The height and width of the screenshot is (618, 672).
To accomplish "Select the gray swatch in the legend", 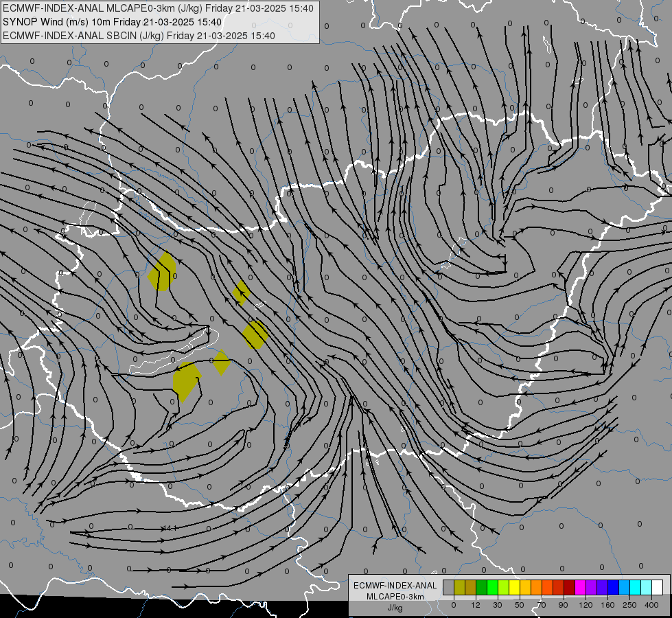I will coord(449,588).
